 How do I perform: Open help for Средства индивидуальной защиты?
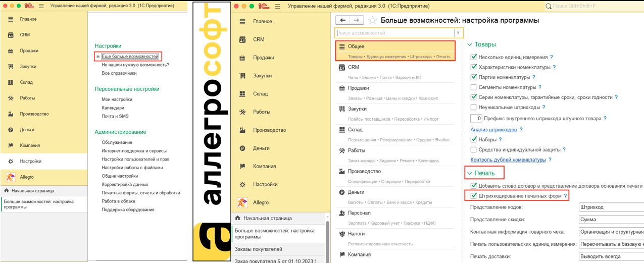564,150
